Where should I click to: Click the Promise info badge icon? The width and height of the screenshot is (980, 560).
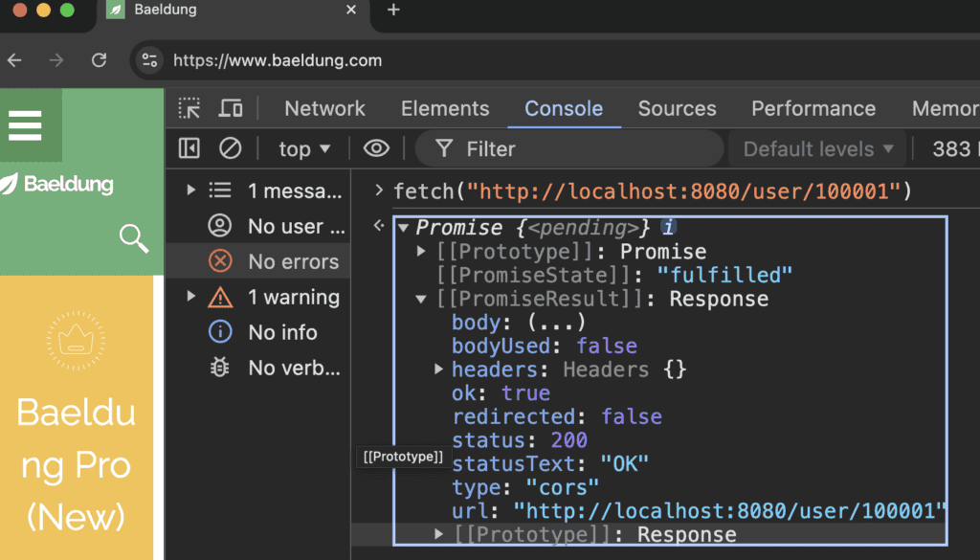point(670,228)
